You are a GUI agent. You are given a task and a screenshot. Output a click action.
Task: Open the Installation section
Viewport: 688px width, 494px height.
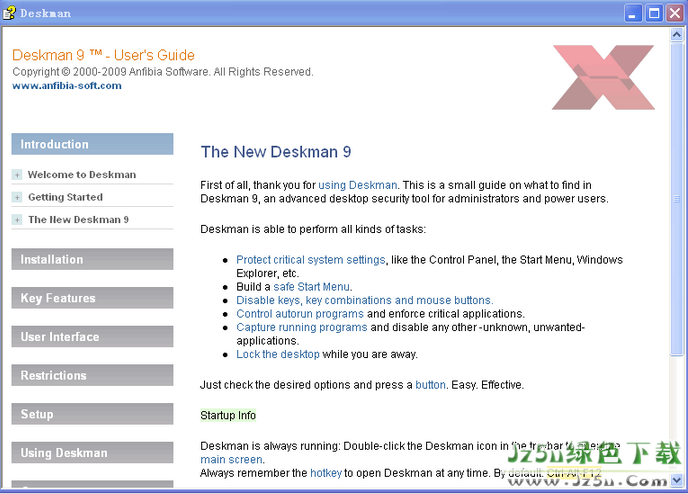(92, 259)
